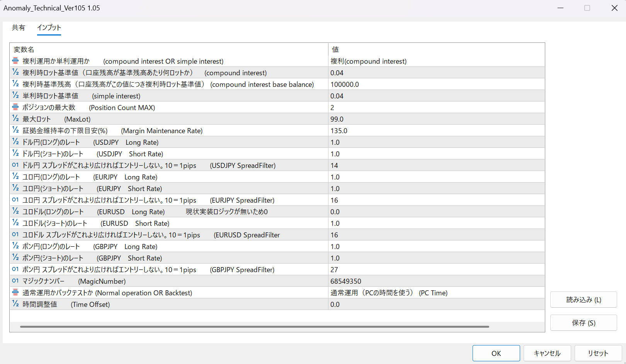
Task: Click the integer icon beside GBPJPY SpreadFilter
Action: pos(15,269)
